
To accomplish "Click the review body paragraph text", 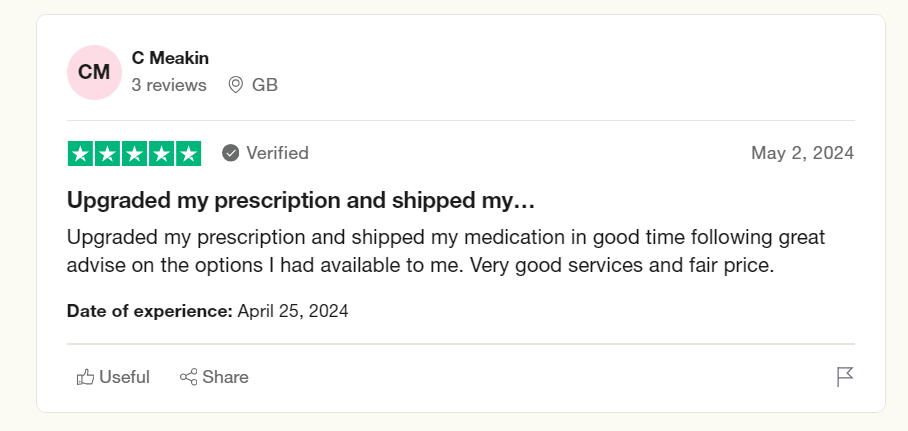I will pyautogui.click(x=446, y=251).
